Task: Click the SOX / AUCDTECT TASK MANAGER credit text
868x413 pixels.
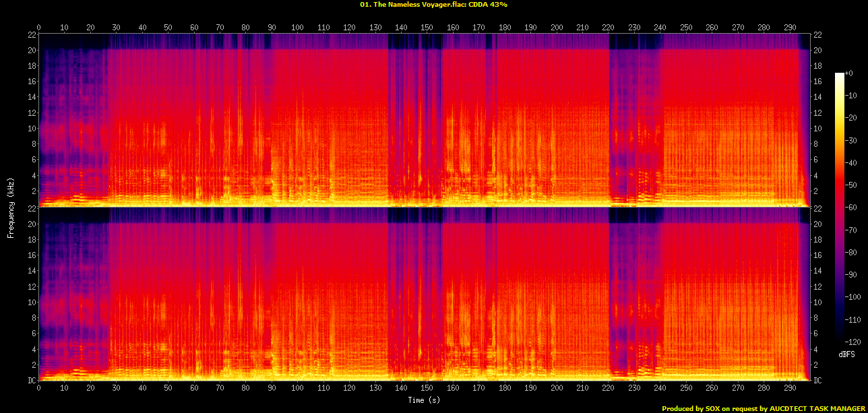Action: [763, 408]
